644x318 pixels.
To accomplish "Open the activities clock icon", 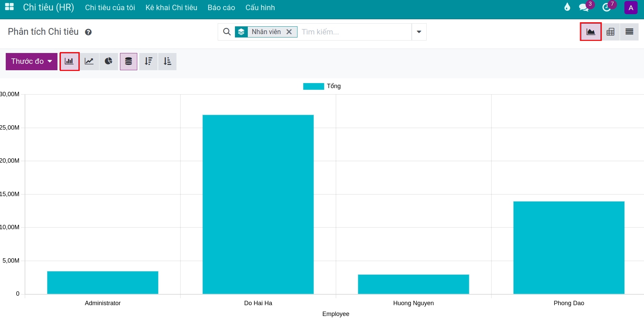I will click(x=607, y=7).
